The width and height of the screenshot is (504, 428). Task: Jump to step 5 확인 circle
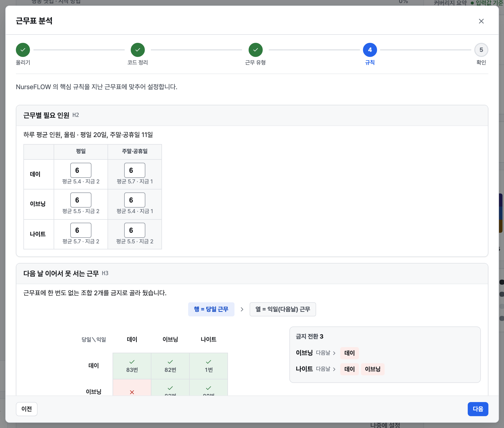(481, 50)
